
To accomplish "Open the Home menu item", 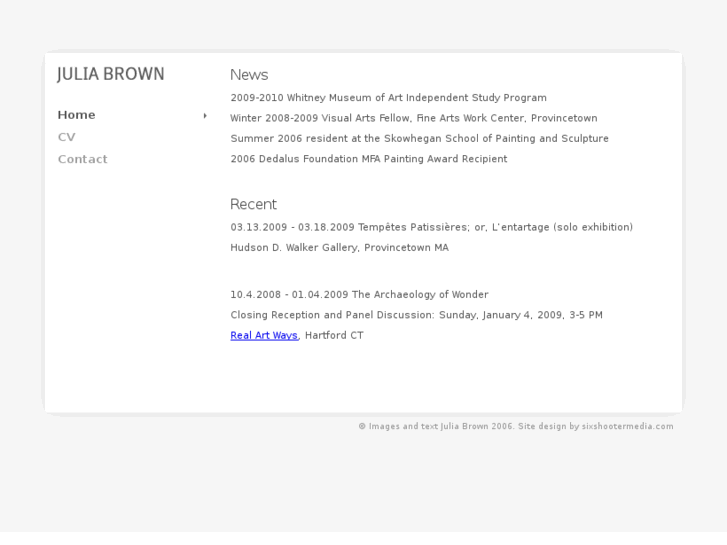I will click(76, 115).
